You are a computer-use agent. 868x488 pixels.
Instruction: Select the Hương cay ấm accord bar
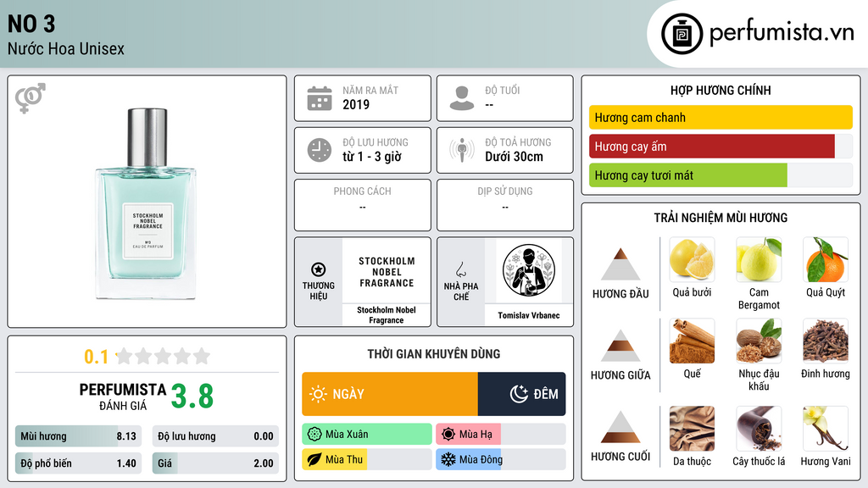[x=721, y=147]
